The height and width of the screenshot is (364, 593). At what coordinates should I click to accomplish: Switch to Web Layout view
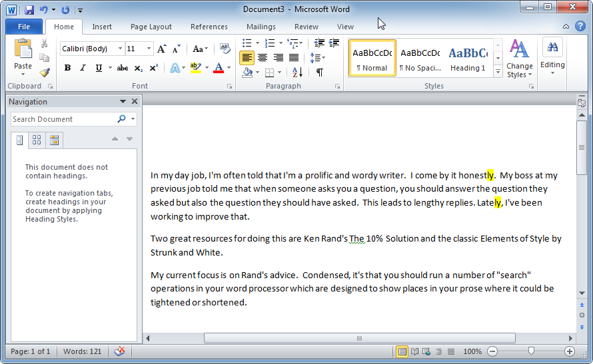(x=426, y=352)
